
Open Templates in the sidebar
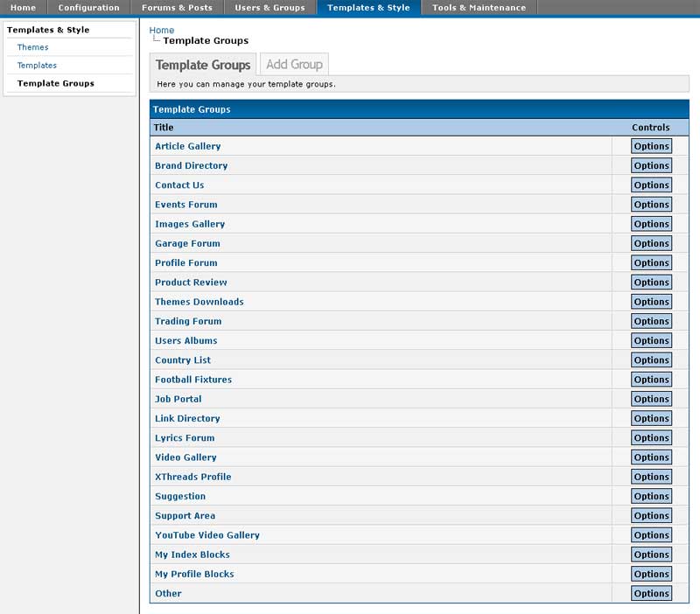37,66
